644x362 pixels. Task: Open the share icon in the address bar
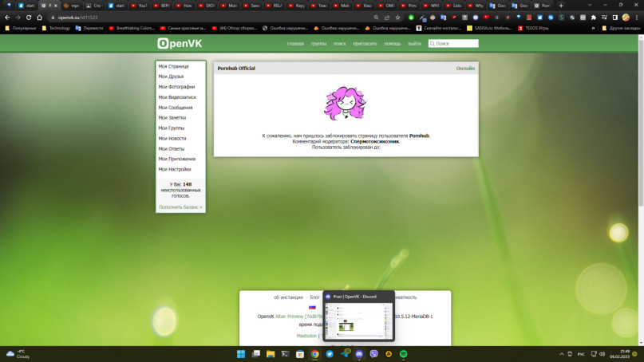387,18
